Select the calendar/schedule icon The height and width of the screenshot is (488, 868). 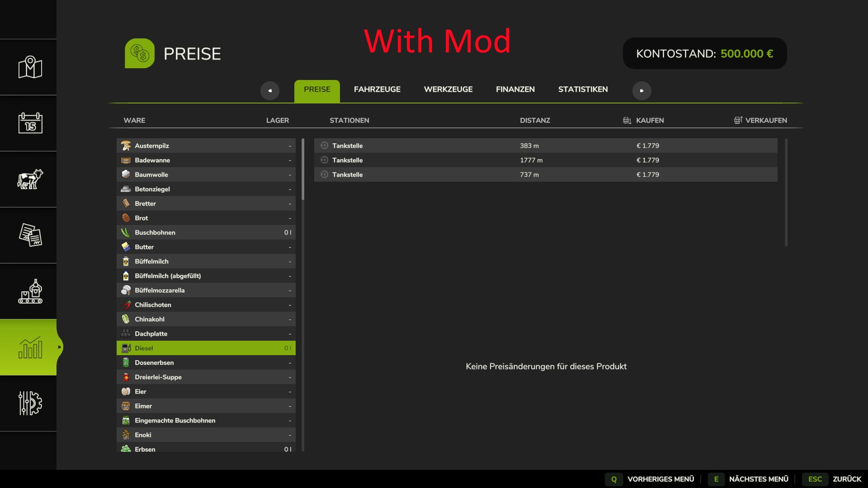[x=30, y=122]
